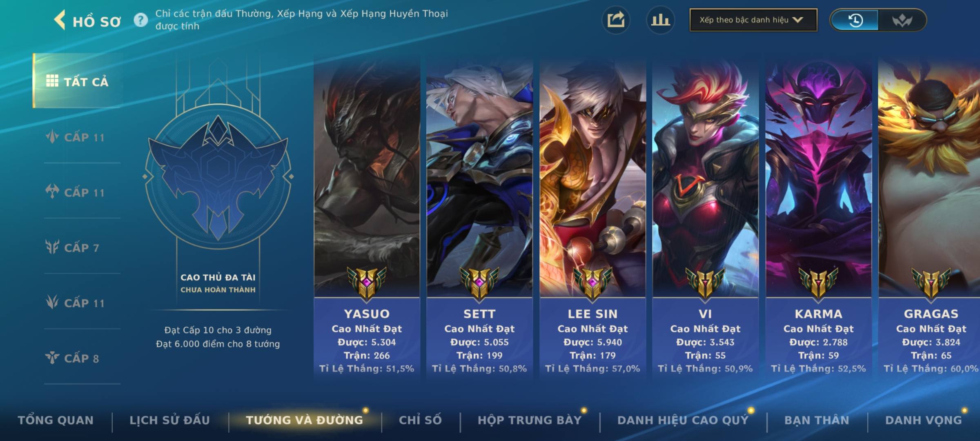Switch to the clock history view toggle
Image resolution: width=980 pixels, height=441 pixels.
click(855, 20)
